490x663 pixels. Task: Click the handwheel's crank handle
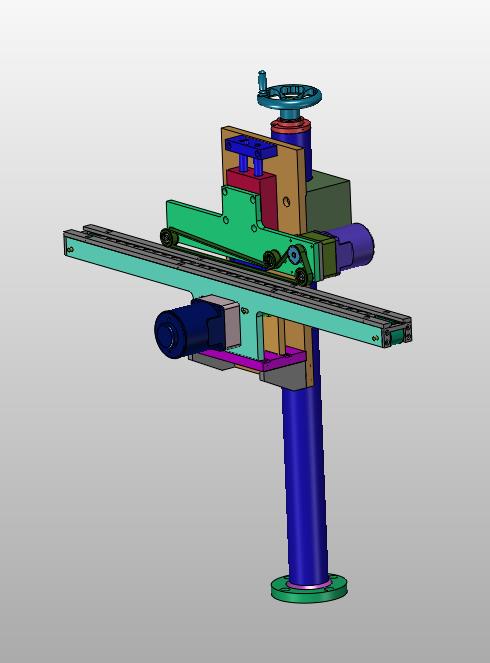coord(262,80)
